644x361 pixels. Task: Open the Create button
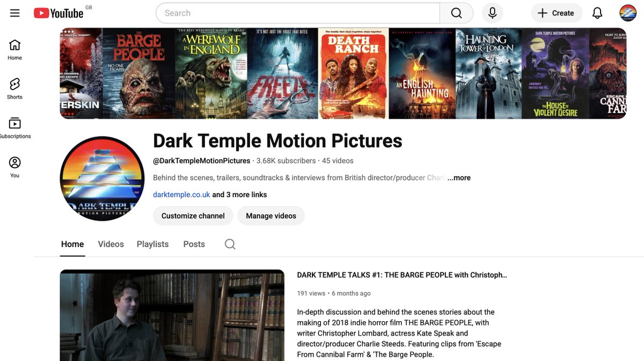coord(557,13)
